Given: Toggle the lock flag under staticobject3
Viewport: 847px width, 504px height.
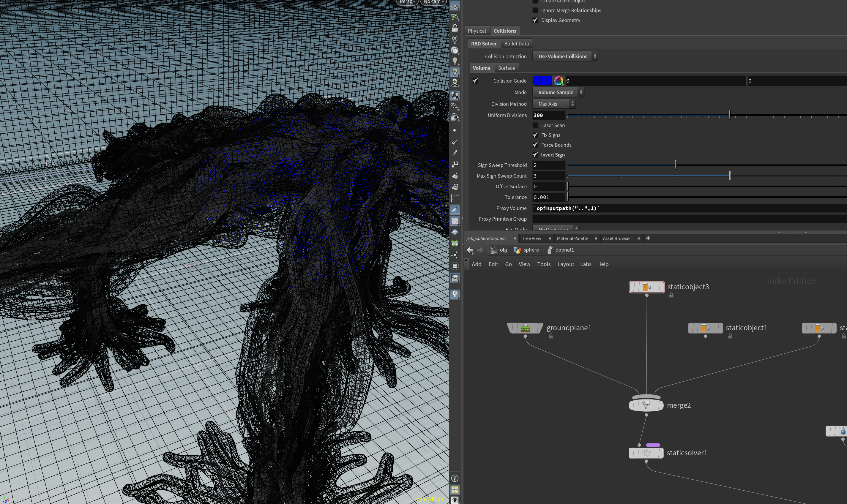Looking at the screenshot, I should pyautogui.click(x=671, y=295).
